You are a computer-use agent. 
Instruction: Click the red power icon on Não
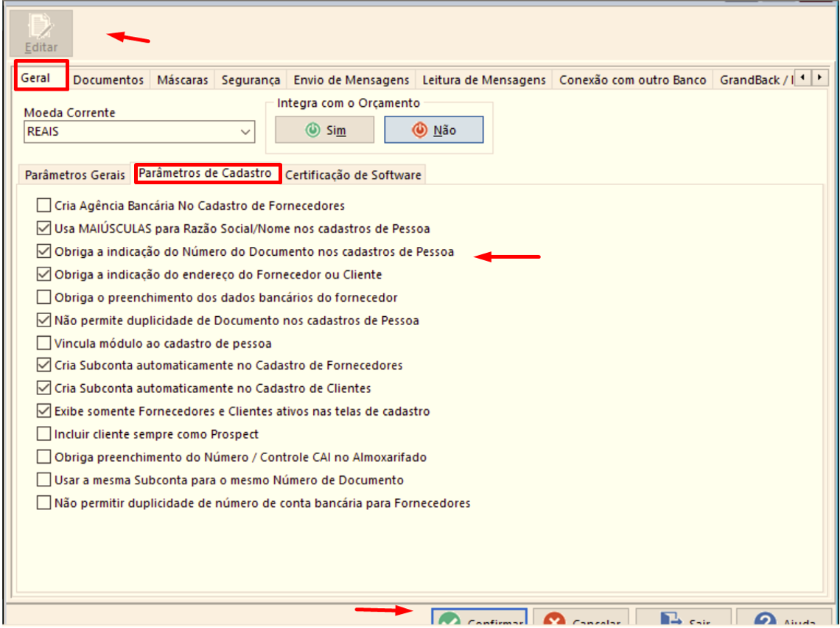coord(419,130)
